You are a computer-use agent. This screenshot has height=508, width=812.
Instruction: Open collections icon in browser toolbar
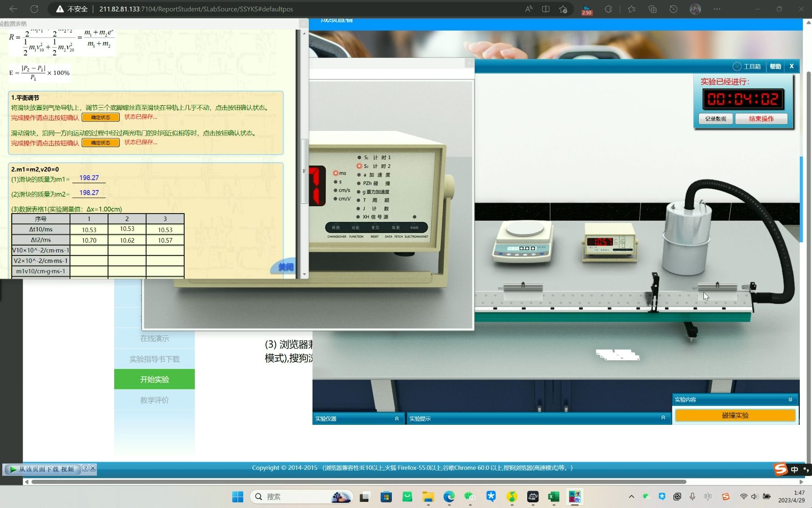click(x=652, y=9)
